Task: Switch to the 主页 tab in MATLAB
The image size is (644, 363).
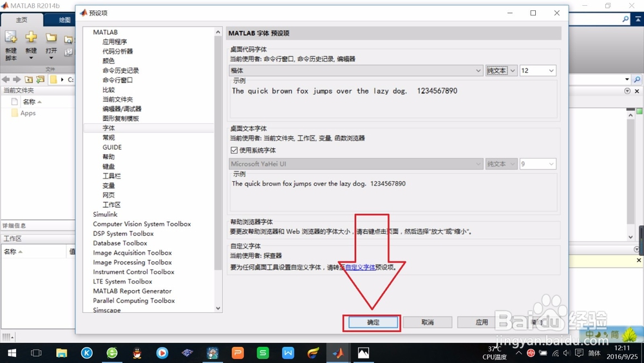Action: coord(22,20)
